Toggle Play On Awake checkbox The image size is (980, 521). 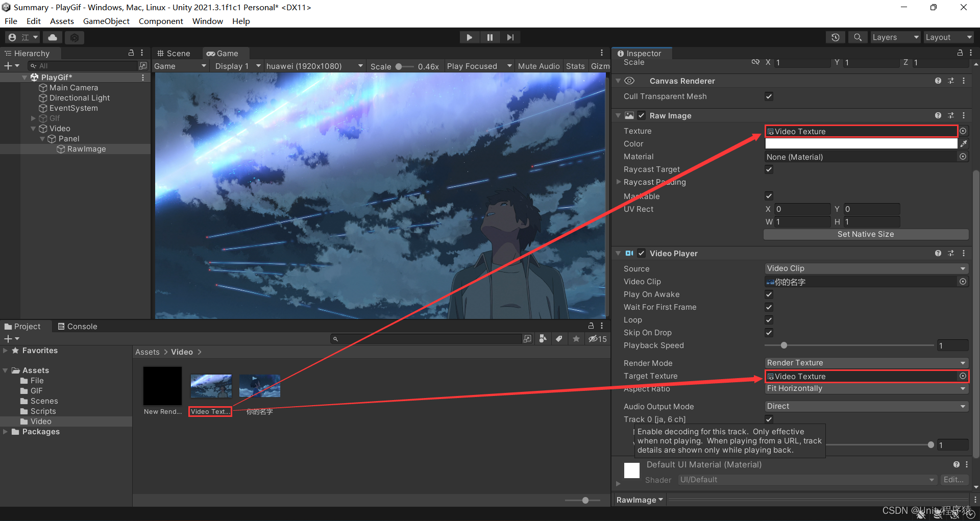pyautogui.click(x=769, y=294)
